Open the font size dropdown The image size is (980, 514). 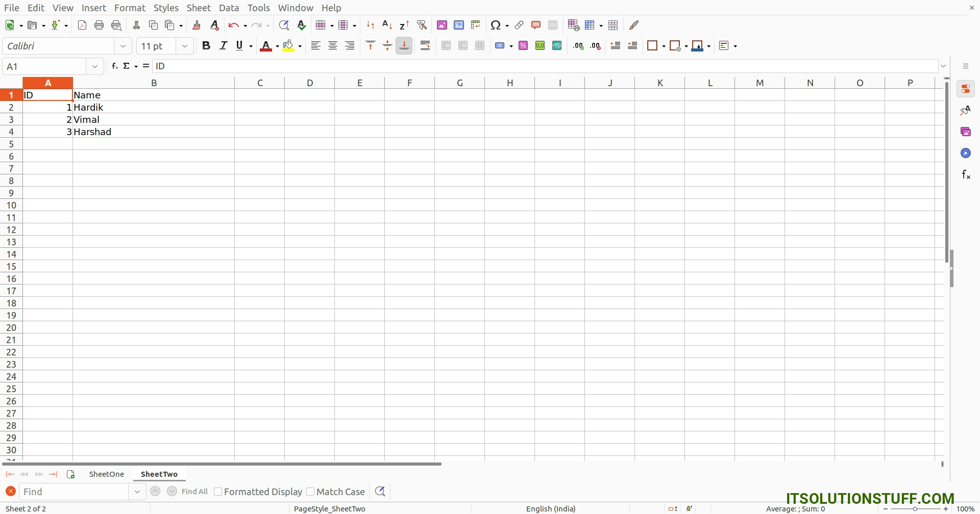(185, 46)
